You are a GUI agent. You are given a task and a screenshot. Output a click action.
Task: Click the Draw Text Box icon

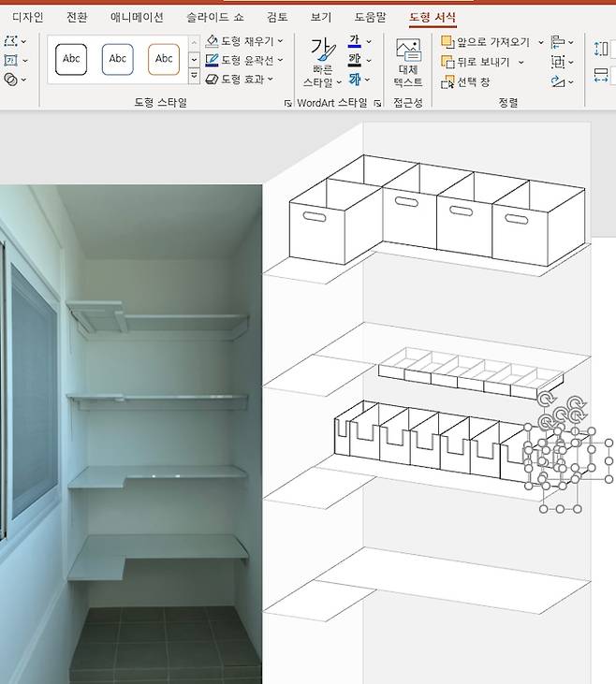tap(10, 61)
